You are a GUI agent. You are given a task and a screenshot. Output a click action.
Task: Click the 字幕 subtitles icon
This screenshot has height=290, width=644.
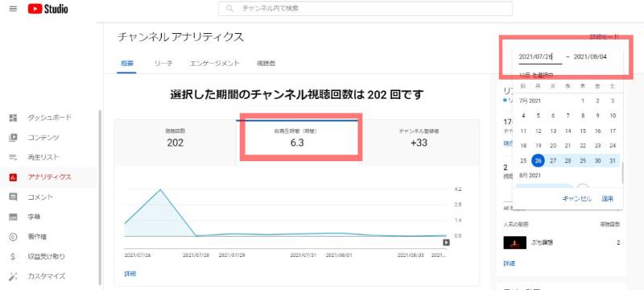pos(13,217)
